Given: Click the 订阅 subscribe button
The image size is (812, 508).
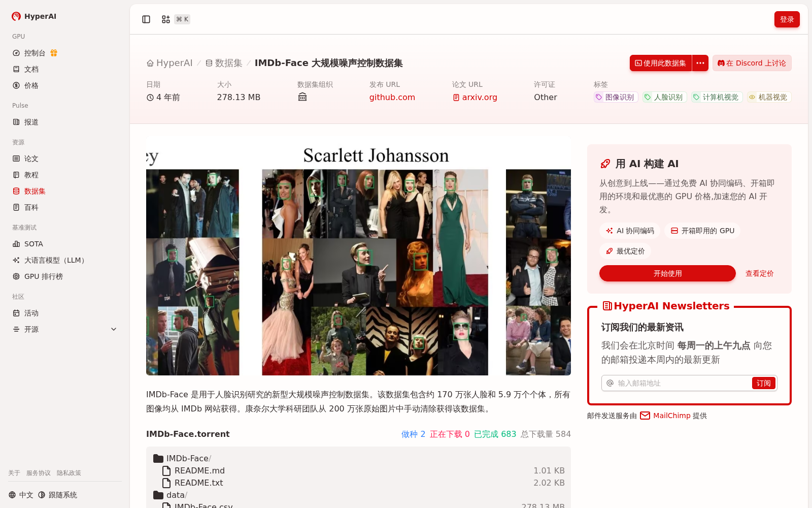Looking at the screenshot, I should pos(764,383).
